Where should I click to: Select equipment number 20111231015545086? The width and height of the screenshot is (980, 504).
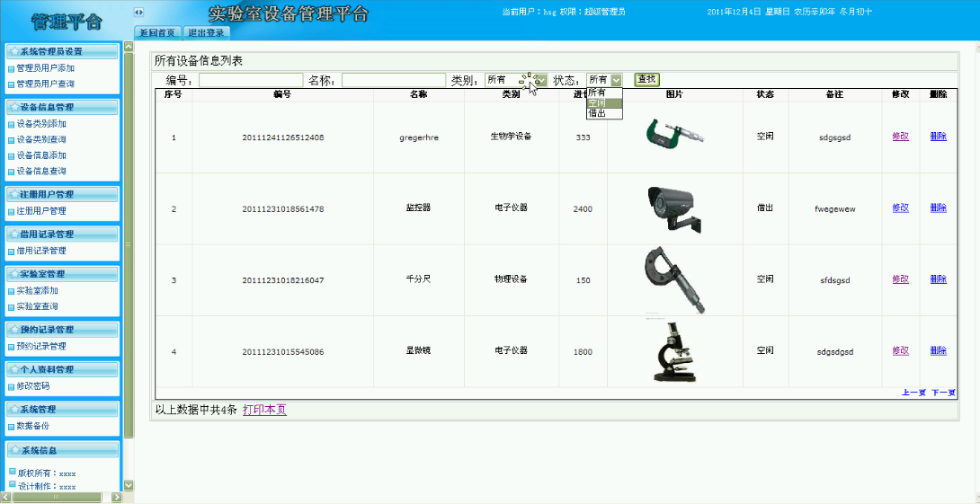(x=283, y=351)
